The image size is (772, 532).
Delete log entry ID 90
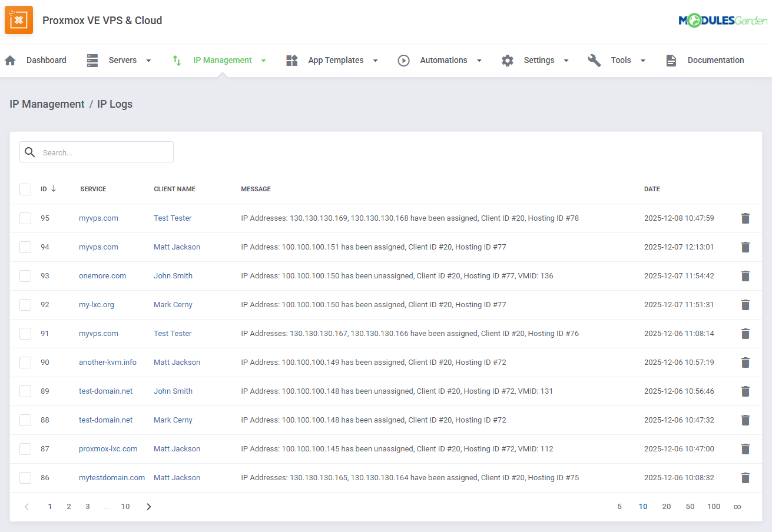746,363
